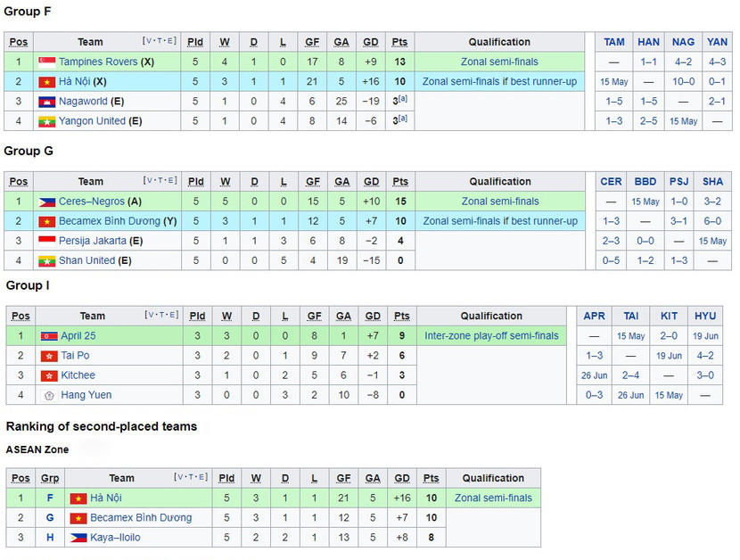Open the Tampines Rovers team link

[98, 62]
